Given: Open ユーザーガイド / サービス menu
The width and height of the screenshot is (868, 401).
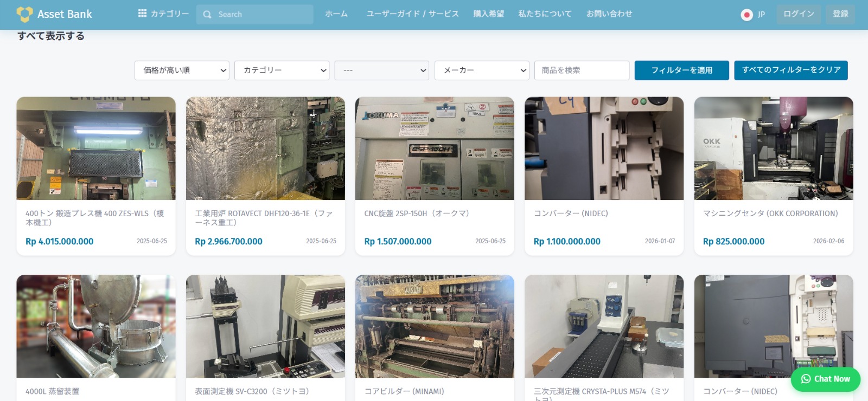Looking at the screenshot, I should [x=412, y=14].
